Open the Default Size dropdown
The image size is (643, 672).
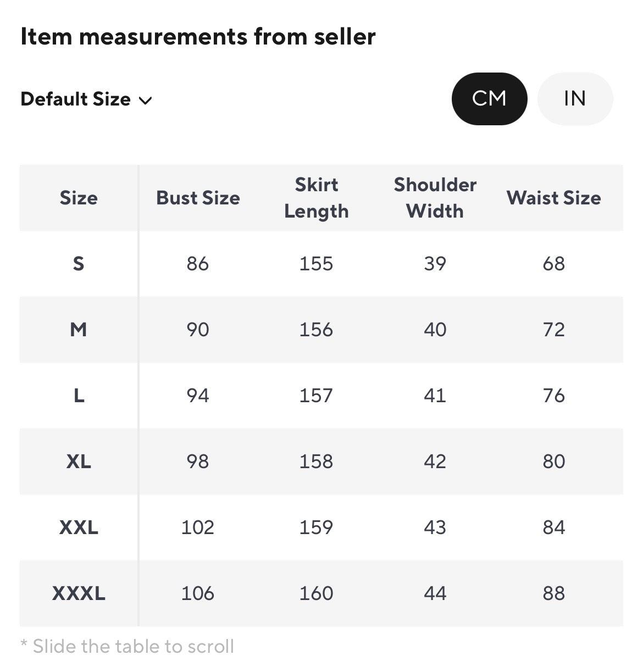click(x=86, y=99)
